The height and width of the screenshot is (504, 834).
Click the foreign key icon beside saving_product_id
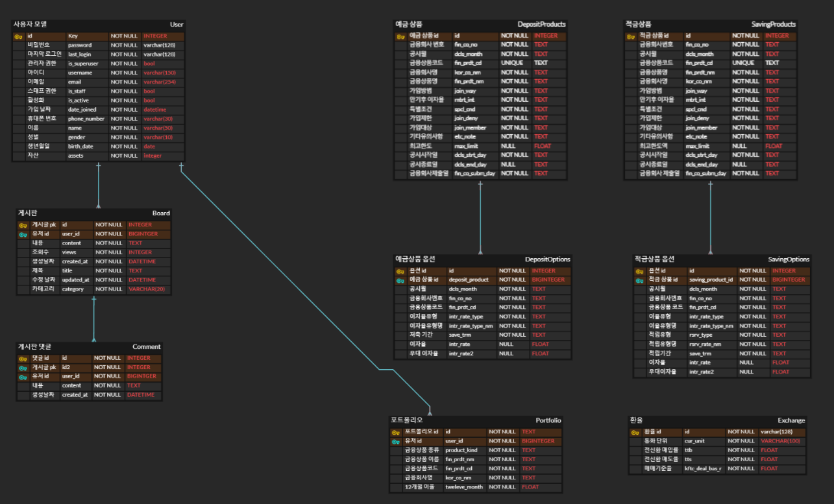click(639, 280)
